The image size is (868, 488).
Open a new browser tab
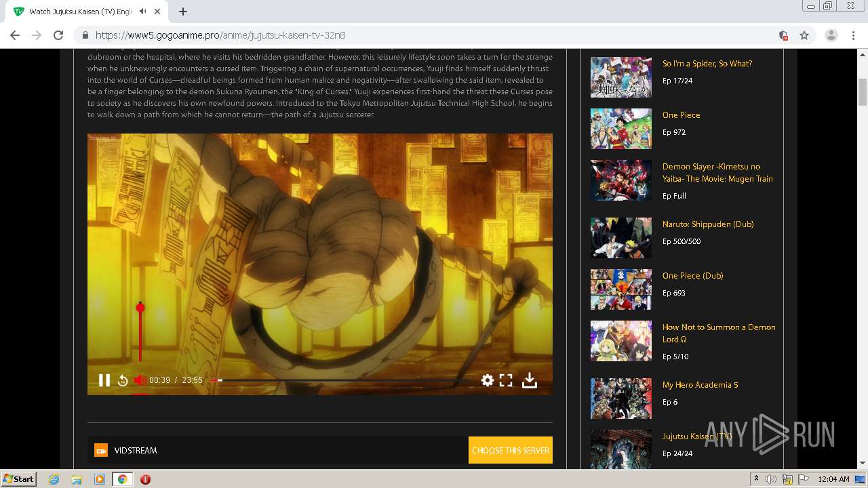[x=183, y=12]
